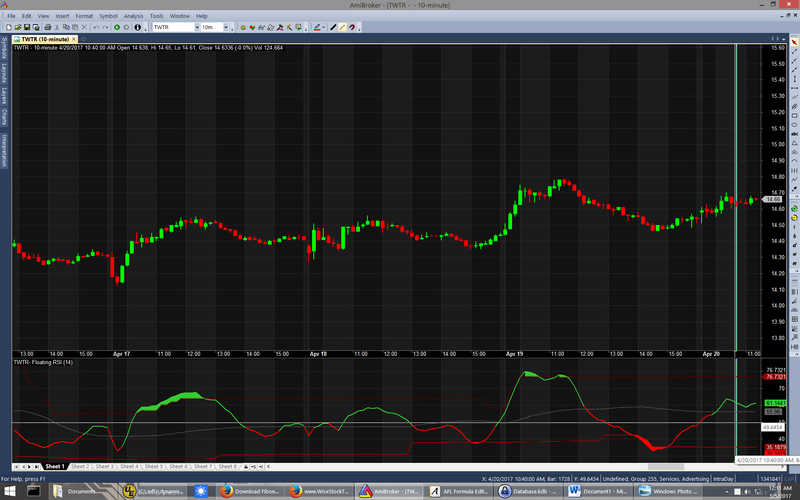
Task: Open the Insert menu
Action: tap(62, 16)
